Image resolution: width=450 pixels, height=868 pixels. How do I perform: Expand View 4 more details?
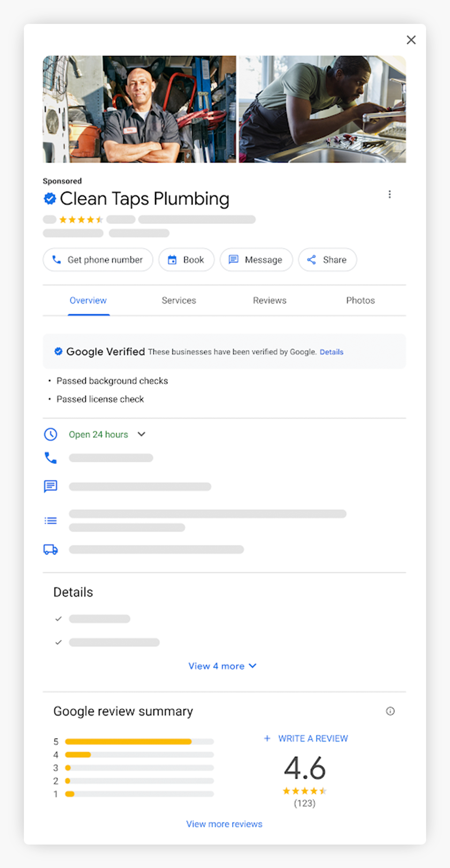pos(222,666)
